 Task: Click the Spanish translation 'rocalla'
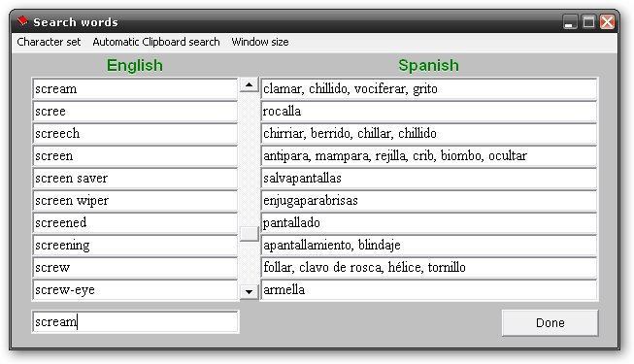[428, 112]
